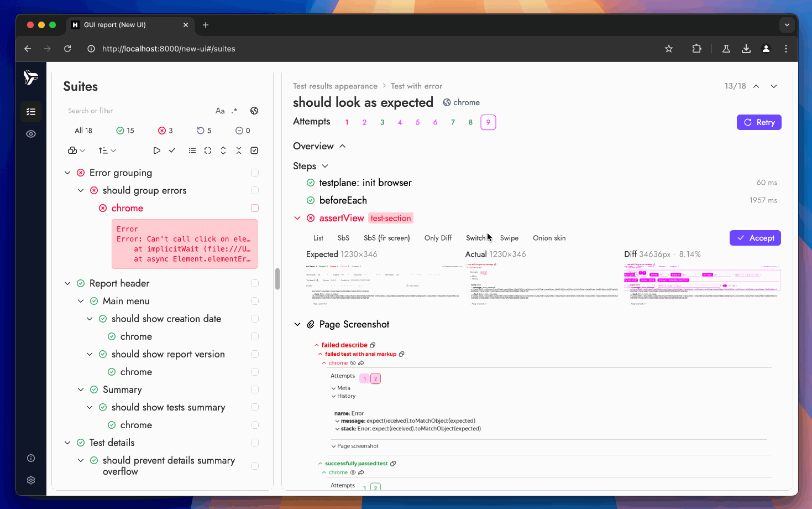Switch to Onion skin diff mode
The width and height of the screenshot is (812, 509).
pos(549,238)
